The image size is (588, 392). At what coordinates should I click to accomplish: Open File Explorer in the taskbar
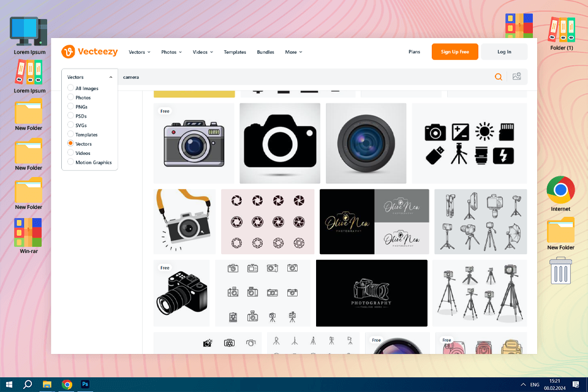click(47, 384)
